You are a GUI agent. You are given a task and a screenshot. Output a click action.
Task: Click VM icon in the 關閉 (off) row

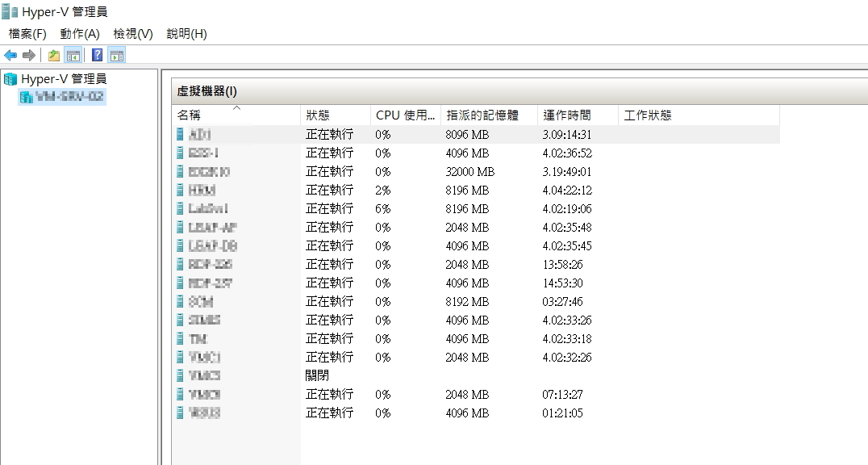tap(180, 375)
